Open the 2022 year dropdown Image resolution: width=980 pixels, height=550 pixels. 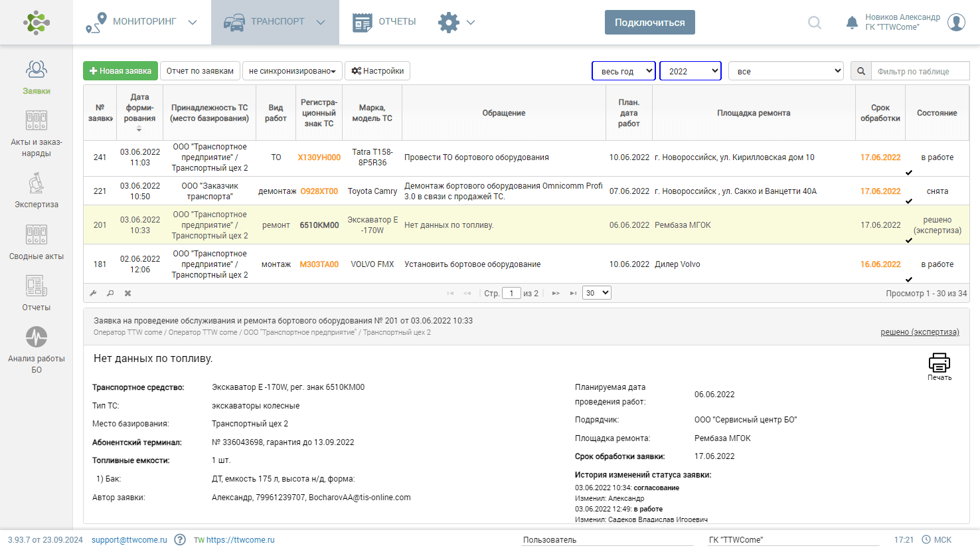[691, 71]
